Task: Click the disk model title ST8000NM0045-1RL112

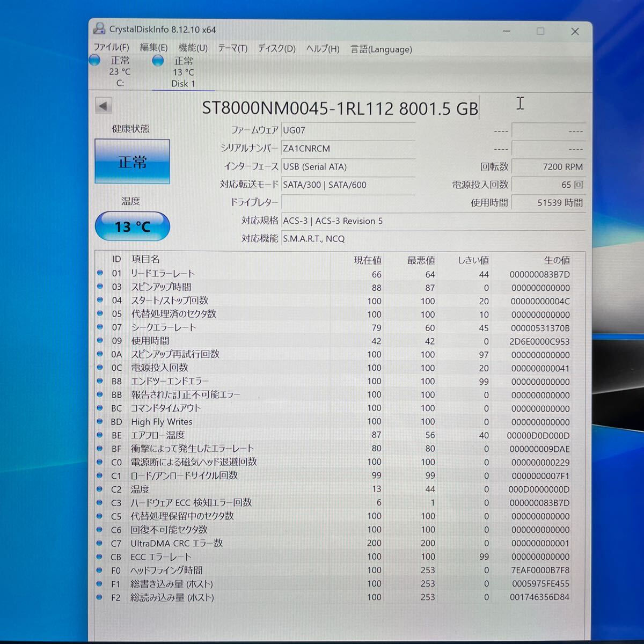Action: click(x=340, y=108)
